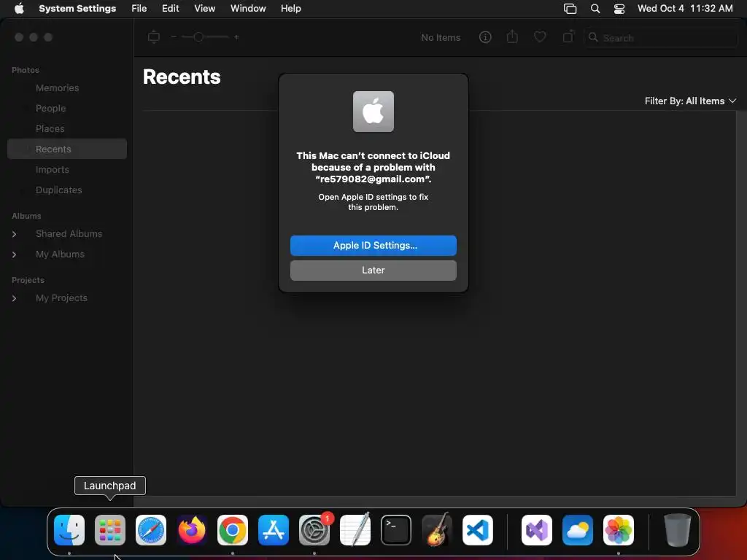This screenshot has width=747, height=560.
Task: Click the Photos Search field
Action: point(661,38)
